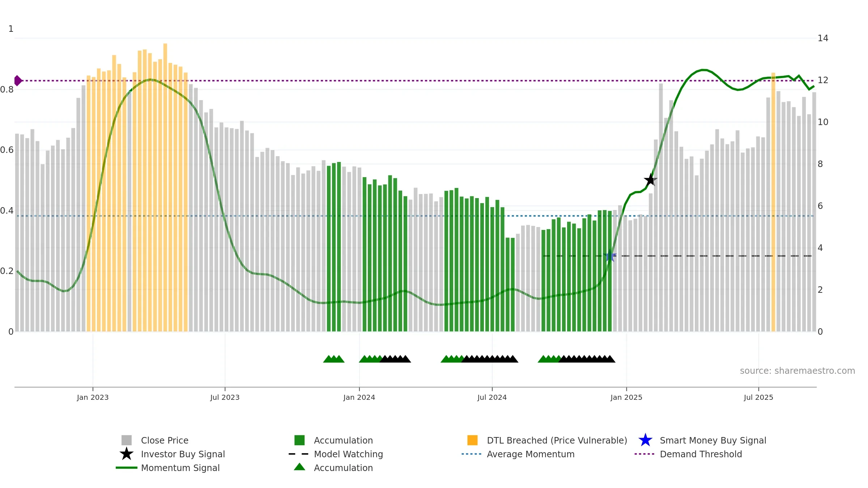Click the orange DTL Breached legend swatch

coord(472,440)
